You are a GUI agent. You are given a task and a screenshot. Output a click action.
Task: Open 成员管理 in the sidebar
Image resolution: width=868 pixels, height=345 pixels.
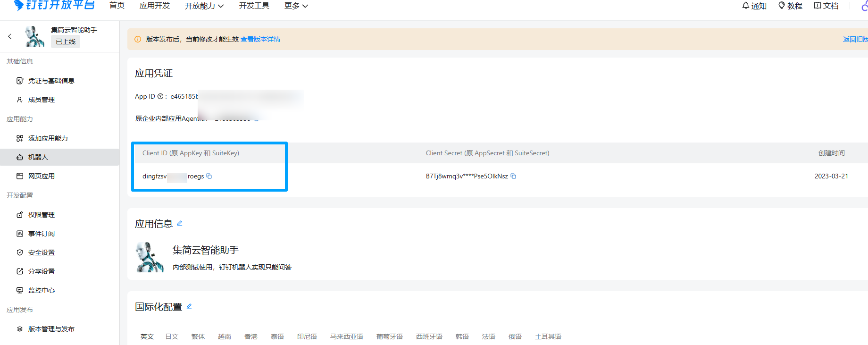click(42, 100)
